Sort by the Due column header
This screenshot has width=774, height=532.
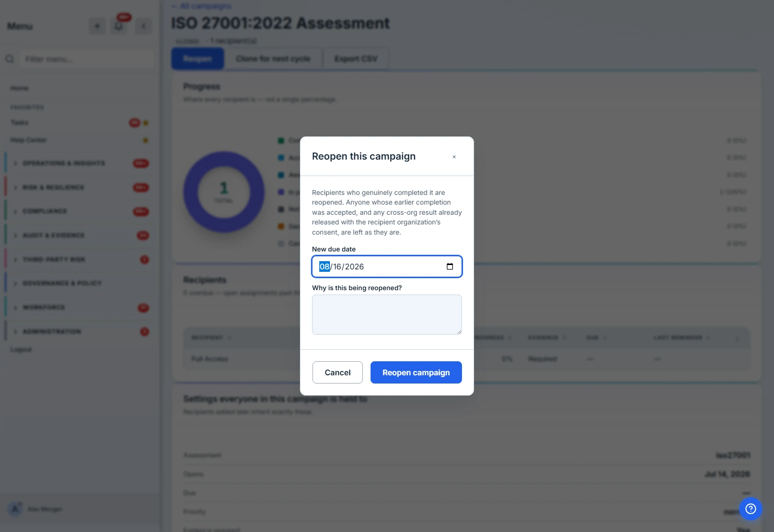pyautogui.click(x=595, y=338)
